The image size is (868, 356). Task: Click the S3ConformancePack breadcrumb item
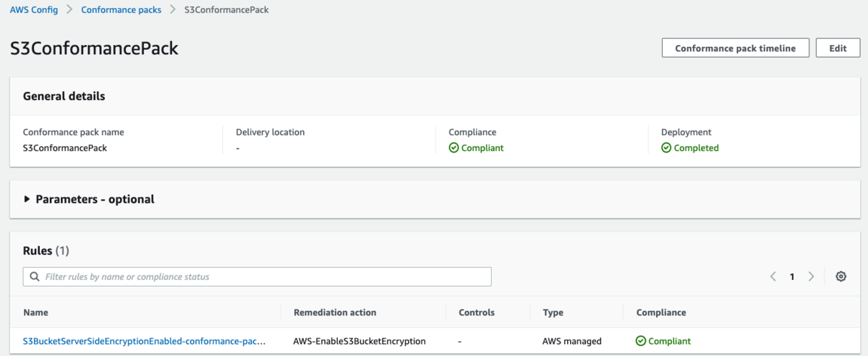pyautogui.click(x=226, y=10)
